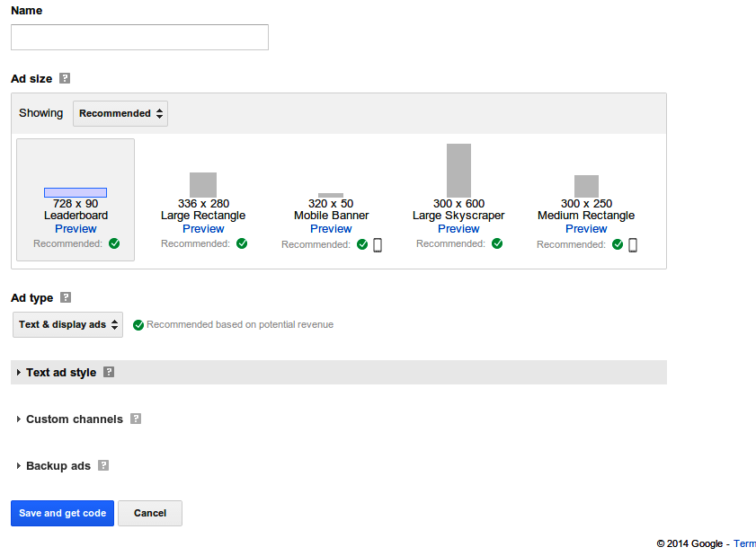This screenshot has width=756, height=556.
Task: Click green checkmark under Large Skyscraper
Action: [x=497, y=243]
